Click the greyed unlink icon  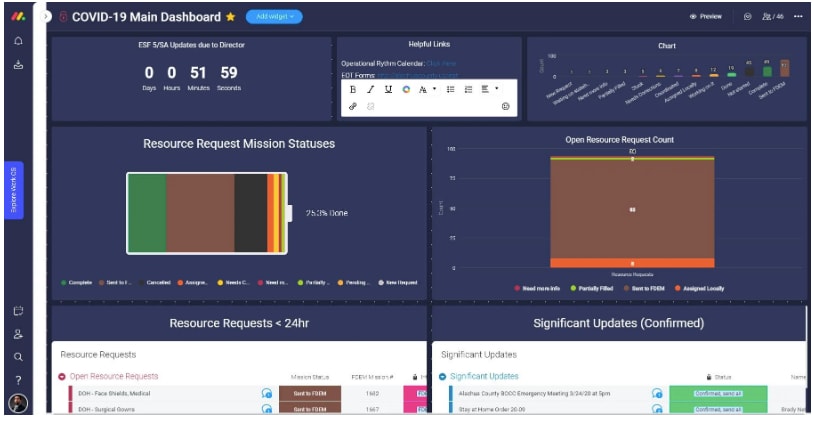(371, 106)
